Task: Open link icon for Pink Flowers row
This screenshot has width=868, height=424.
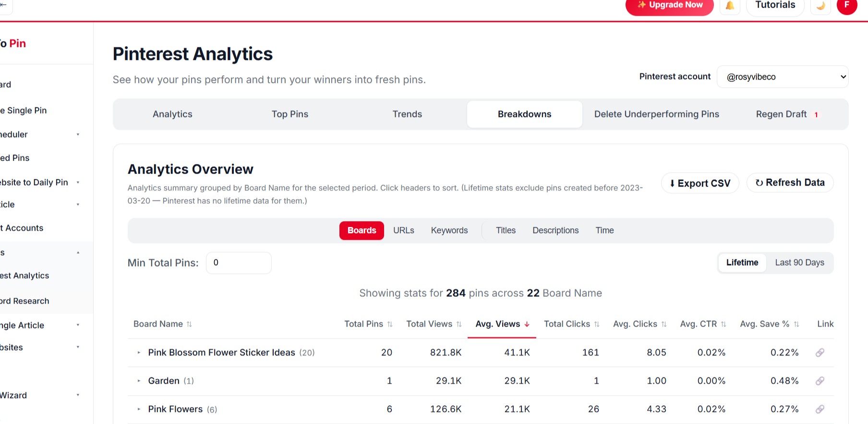Action: [x=820, y=409]
